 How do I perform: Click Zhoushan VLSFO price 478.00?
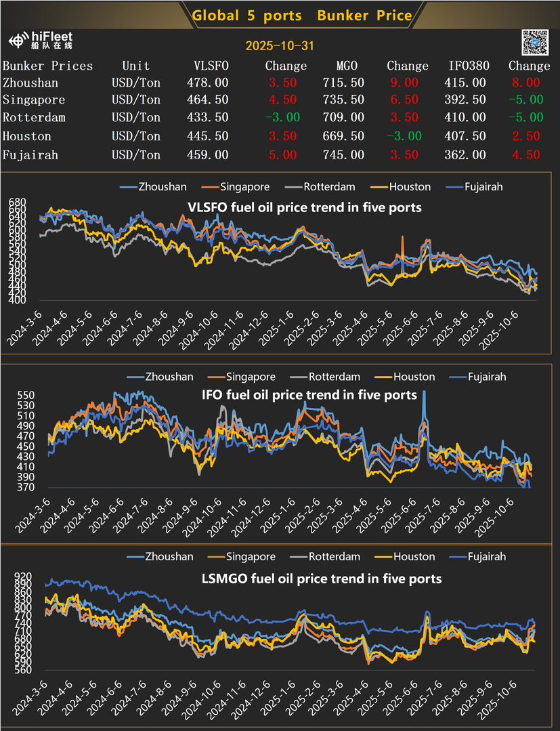[207, 83]
